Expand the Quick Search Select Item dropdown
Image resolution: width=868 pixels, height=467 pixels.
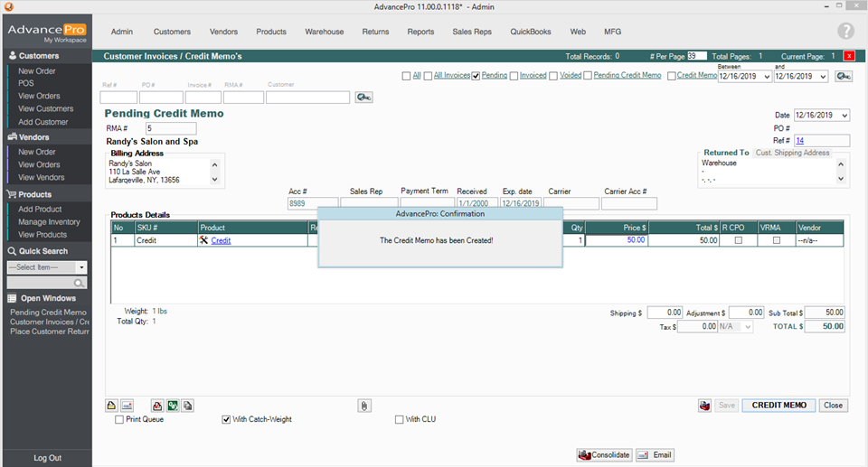pos(81,267)
